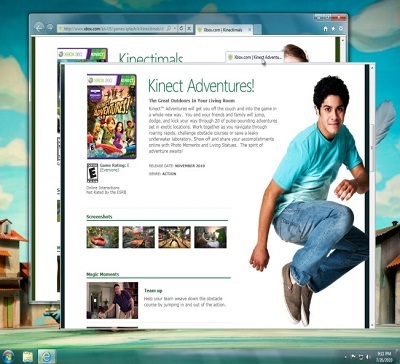Image resolution: width=400 pixels, height=364 pixels.
Task: Open the browser Home page icon
Action: pyautogui.click(x=326, y=29)
